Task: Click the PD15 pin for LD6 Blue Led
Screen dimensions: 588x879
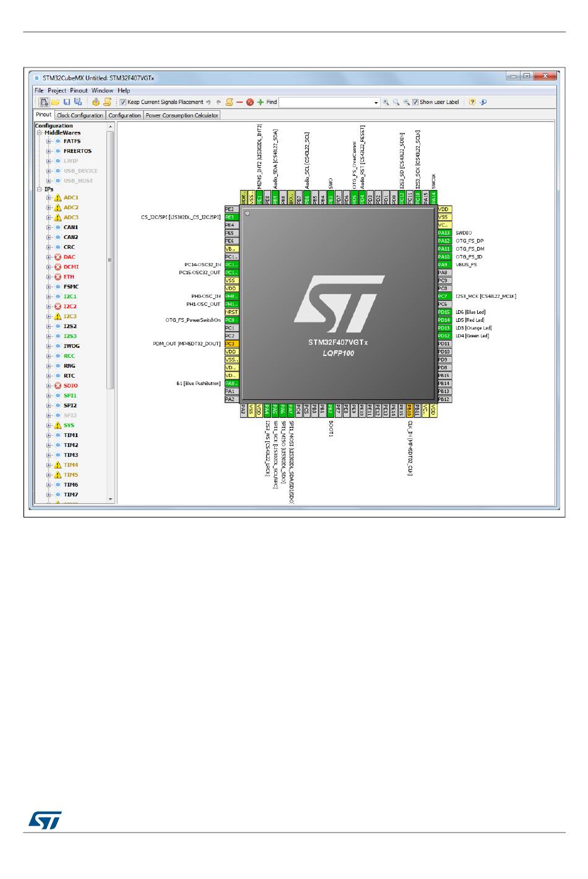Action: tap(444, 313)
